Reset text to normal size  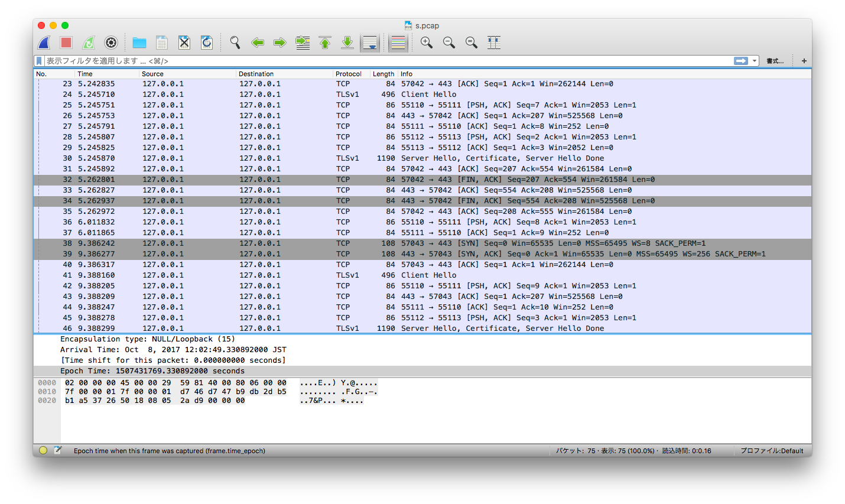click(472, 43)
